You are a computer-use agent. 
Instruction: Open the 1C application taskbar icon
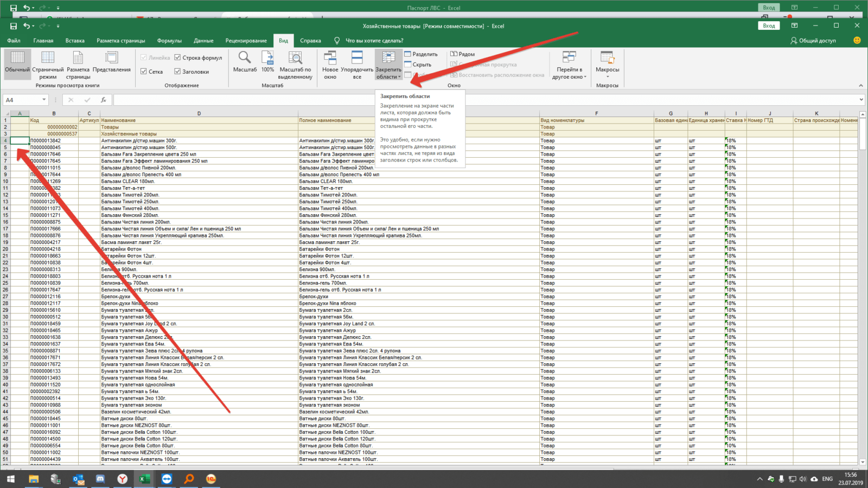click(x=211, y=479)
